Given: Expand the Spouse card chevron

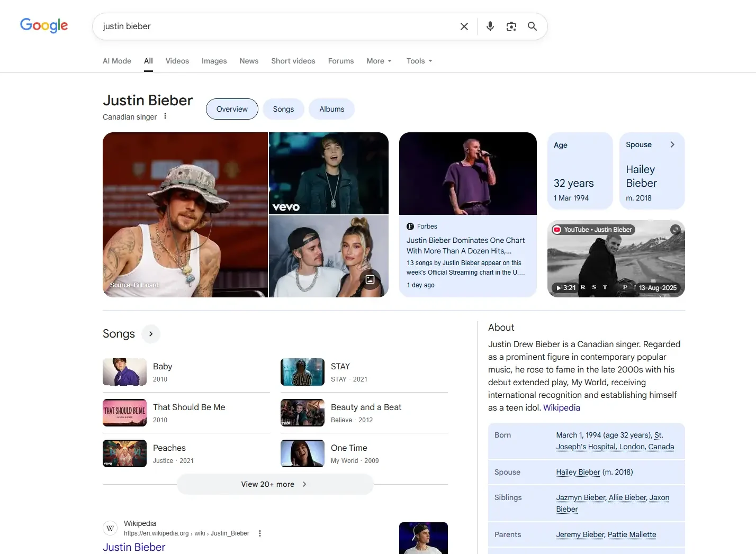Looking at the screenshot, I should pos(672,144).
